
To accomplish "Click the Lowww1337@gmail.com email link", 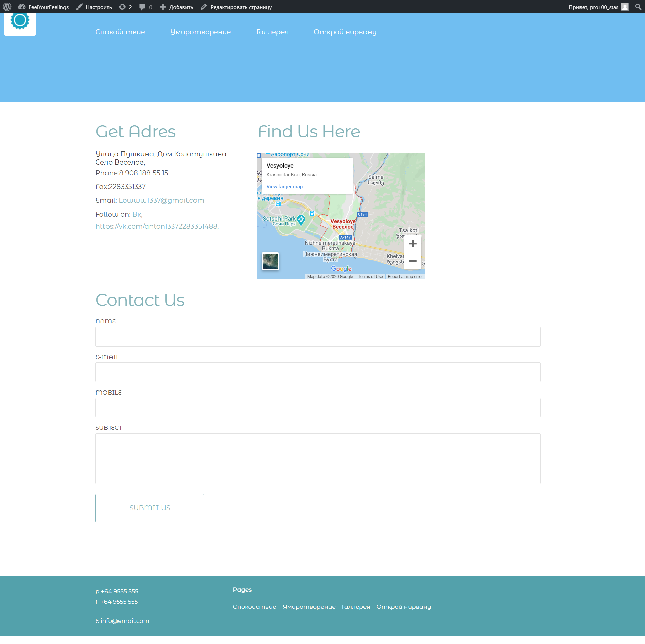I will click(161, 200).
